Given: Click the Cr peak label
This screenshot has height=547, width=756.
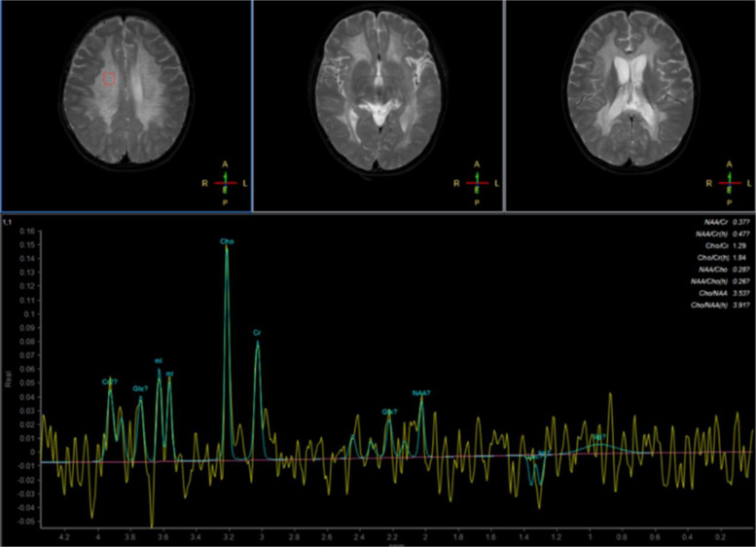Looking at the screenshot, I should pyautogui.click(x=257, y=333).
